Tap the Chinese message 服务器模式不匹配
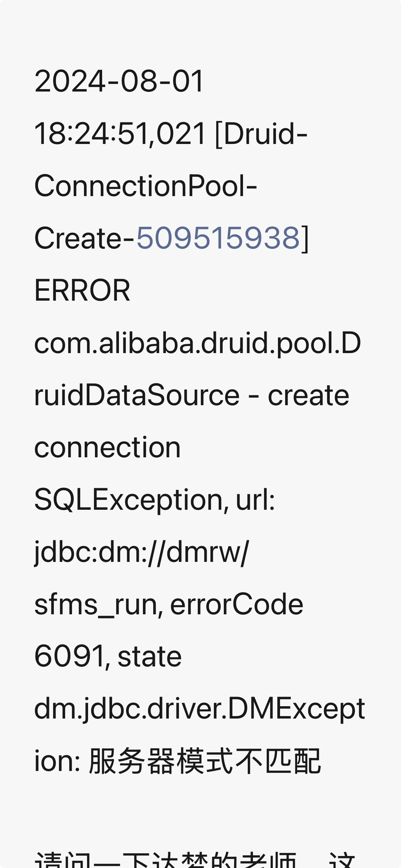Image resolution: width=401 pixels, height=868 pixels. coord(205,761)
